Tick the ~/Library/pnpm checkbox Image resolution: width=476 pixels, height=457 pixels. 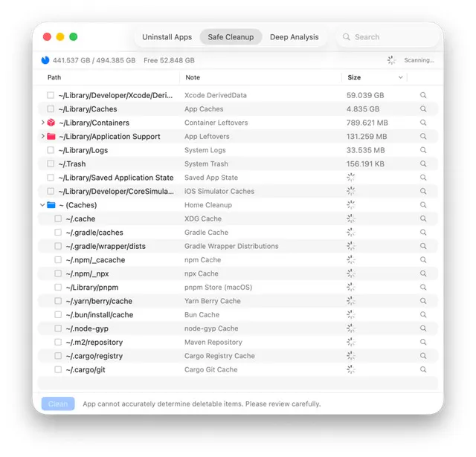tap(58, 287)
